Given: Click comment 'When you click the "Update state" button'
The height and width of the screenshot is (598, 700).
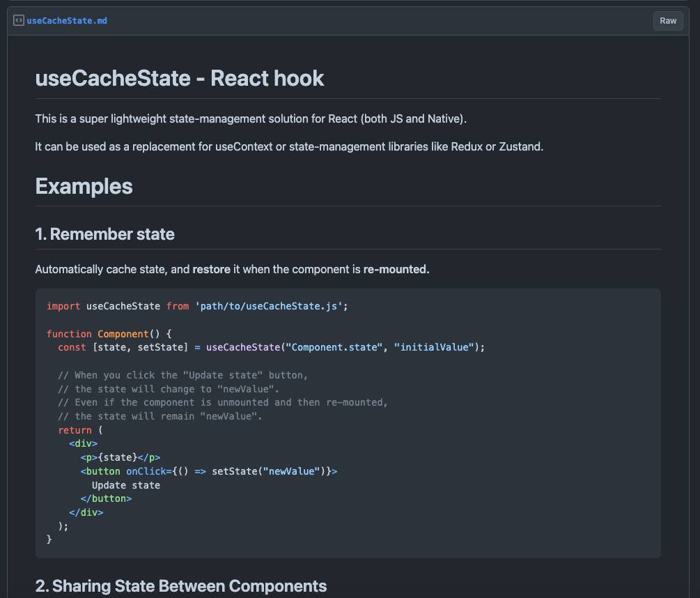Looking at the screenshot, I should (183, 375).
